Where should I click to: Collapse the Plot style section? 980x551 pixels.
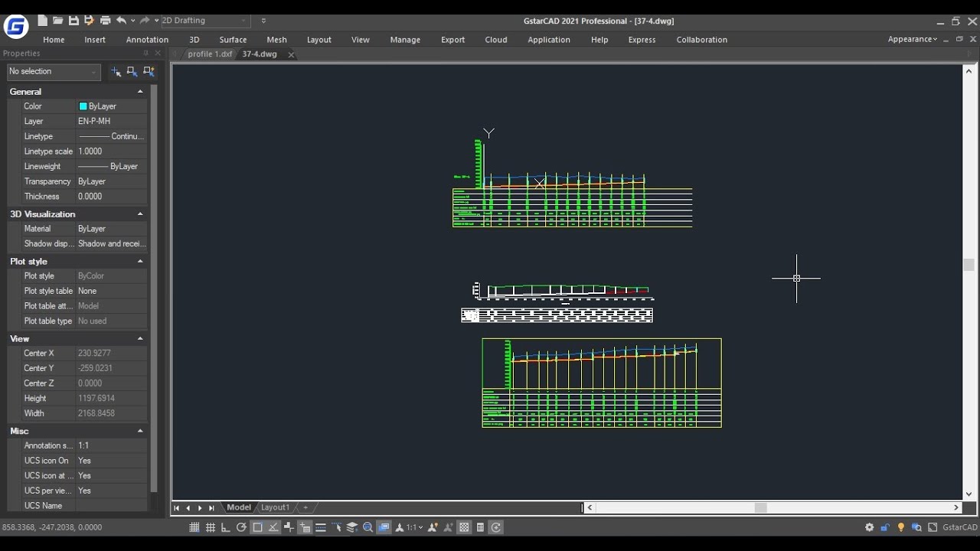140,262
